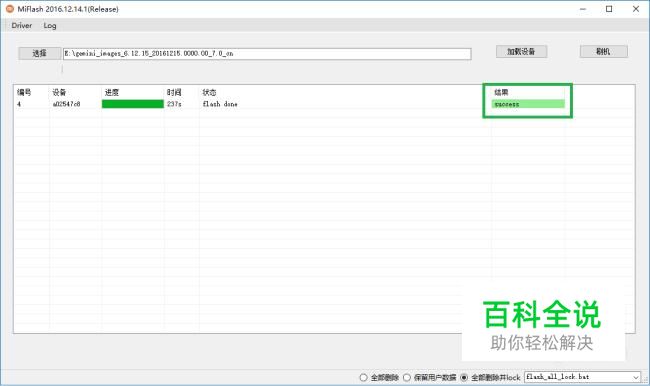Click the 结果 column header
This screenshot has width=650, height=386.
tap(501, 92)
